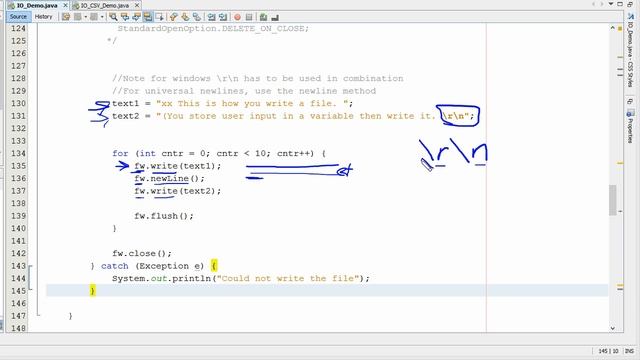
Task: Click Toggle Bookmark icon
Action: pos(197,17)
